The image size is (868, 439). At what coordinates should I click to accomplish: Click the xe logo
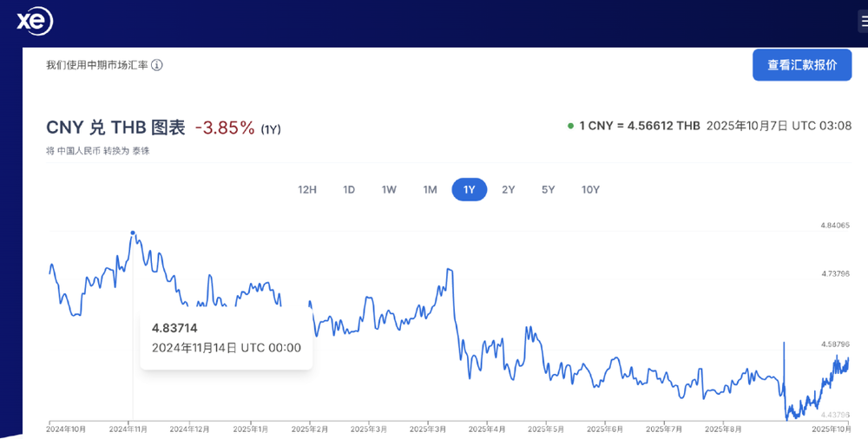coord(35,22)
